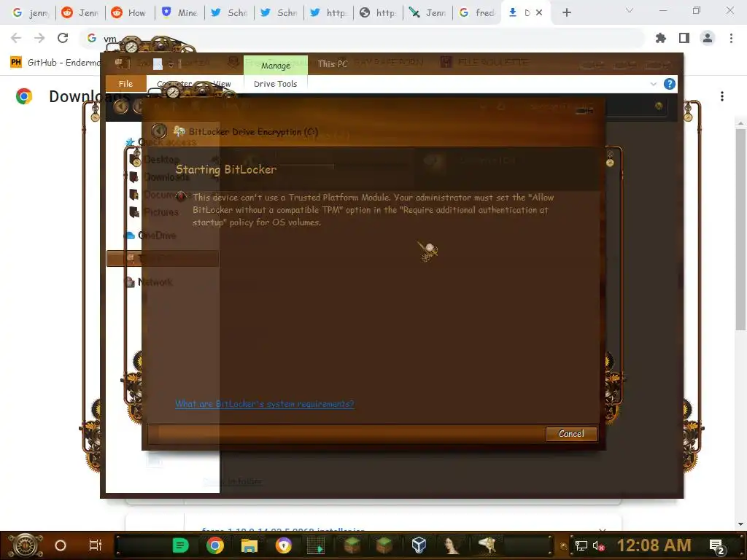The width and height of the screenshot is (747, 560).
Task: Open BitLocker's system requirements link
Action: pos(264,404)
